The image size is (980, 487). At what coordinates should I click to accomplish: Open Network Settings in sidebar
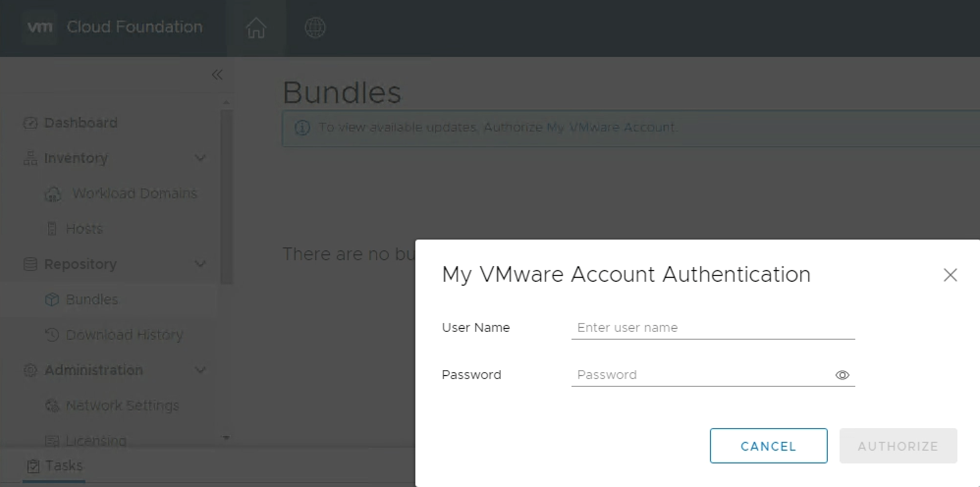pyautogui.click(x=122, y=406)
